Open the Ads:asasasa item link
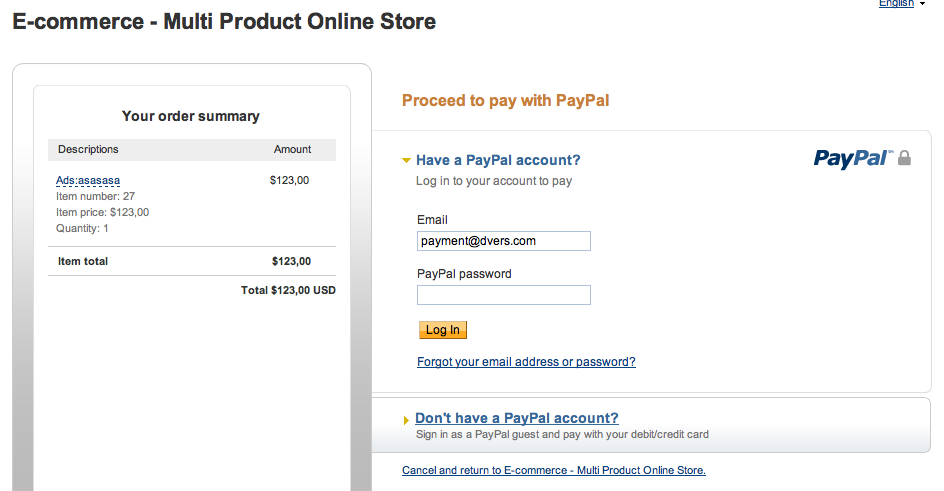The image size is (944, 491). pyautogui.click(x=88, y=181)
